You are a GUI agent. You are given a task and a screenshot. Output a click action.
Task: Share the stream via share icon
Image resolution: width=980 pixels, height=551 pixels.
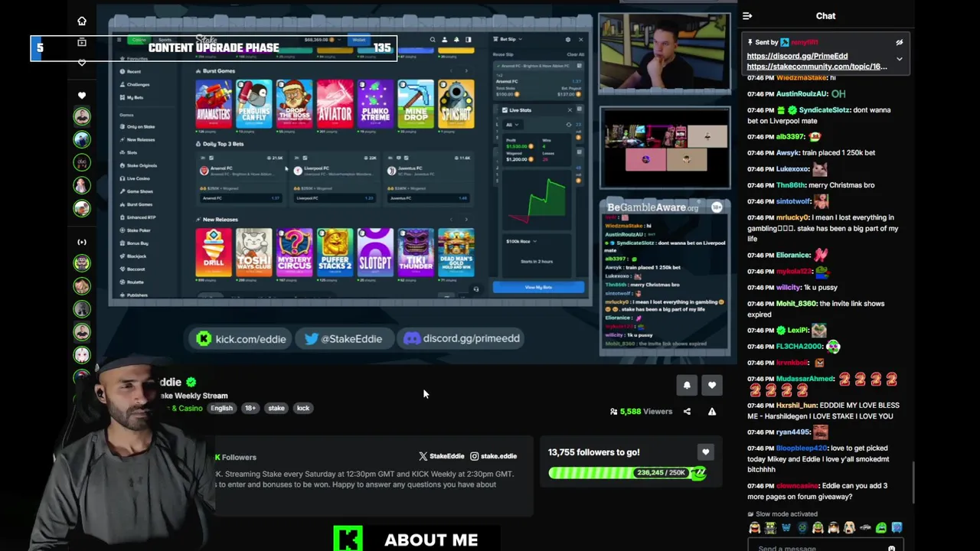pyautogui.click(x=687, y=412)
